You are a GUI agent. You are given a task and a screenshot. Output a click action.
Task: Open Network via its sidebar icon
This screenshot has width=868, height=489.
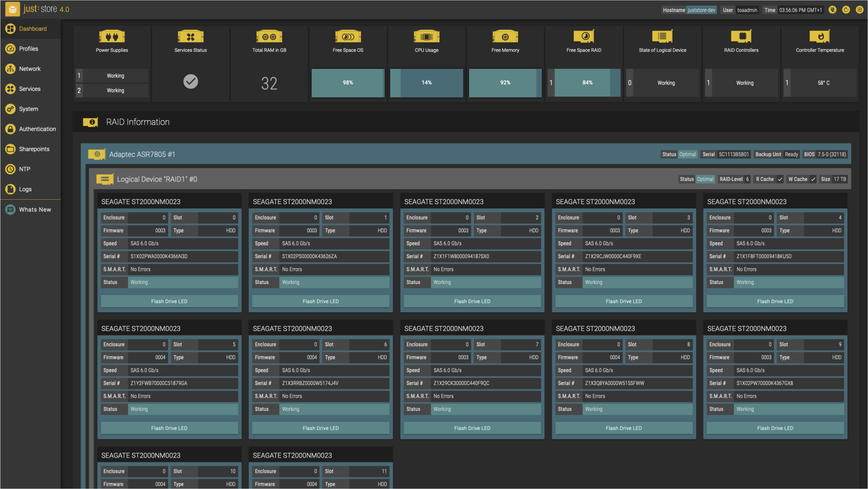(10, 69)
